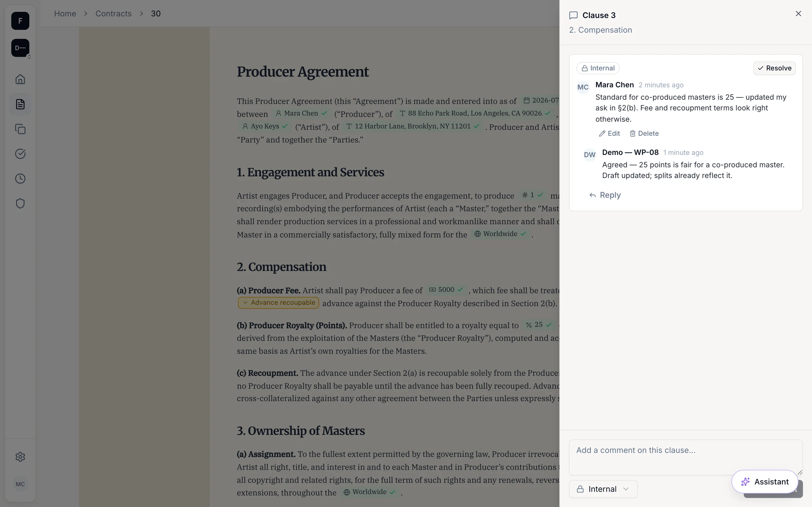Delete Mara Chen's comment

pyautogui.click(x=644, y=134)
